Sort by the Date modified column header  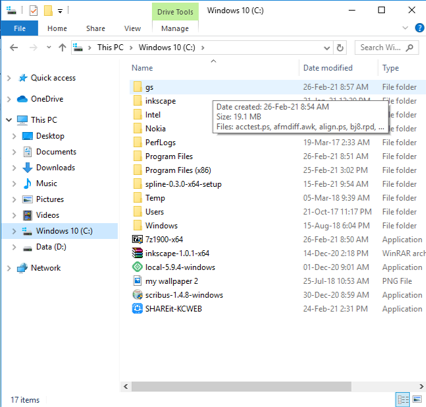click(328, 68)
